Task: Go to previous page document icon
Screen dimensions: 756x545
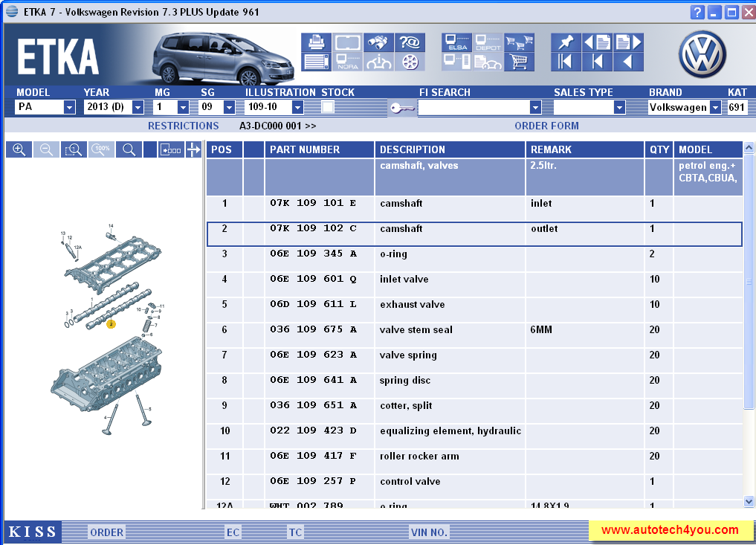Action: [x=597, y=42]
